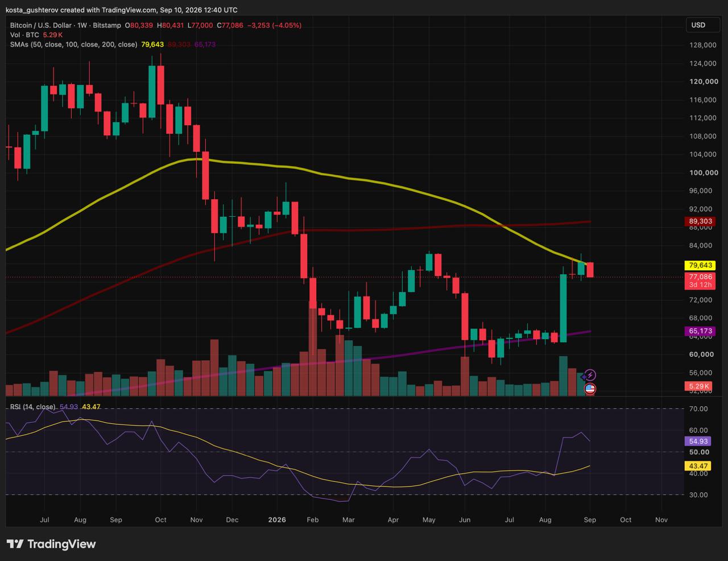Click the yellow 79,643 SMA price label
Screen dimensions: 728x561
click(701, 266)
